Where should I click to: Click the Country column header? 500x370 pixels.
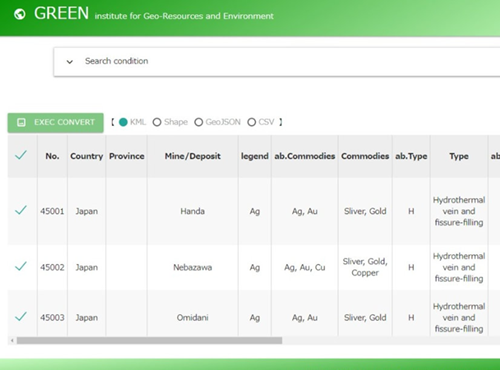(87, 156)
